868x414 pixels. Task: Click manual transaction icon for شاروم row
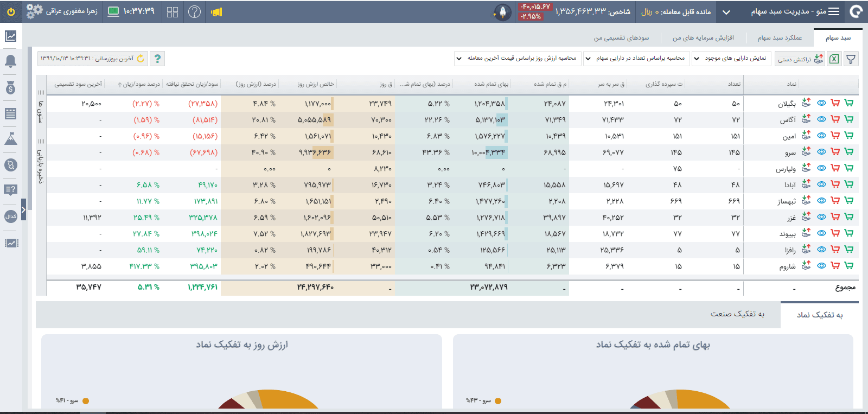(x=807, y=265)
